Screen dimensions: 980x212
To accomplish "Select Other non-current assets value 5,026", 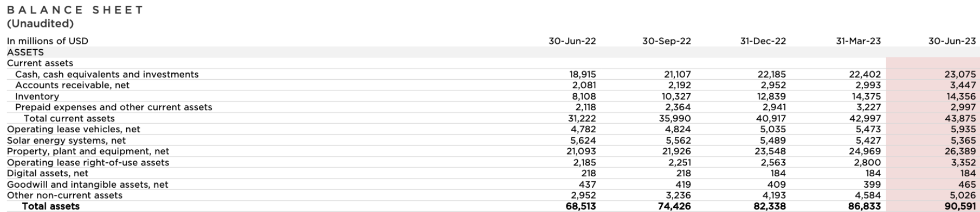I will (x=963, y=195).
